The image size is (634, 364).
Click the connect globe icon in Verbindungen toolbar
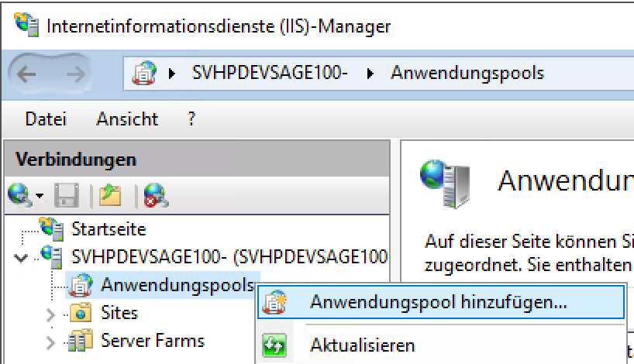click(19, 194)
